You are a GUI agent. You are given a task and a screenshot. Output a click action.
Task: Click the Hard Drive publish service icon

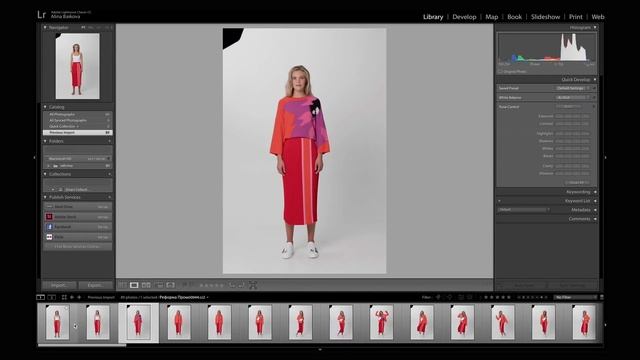[x=49, y=207]
